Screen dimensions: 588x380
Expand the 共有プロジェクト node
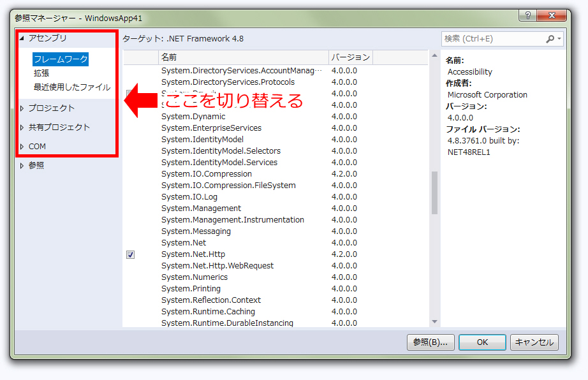[22, 128]
